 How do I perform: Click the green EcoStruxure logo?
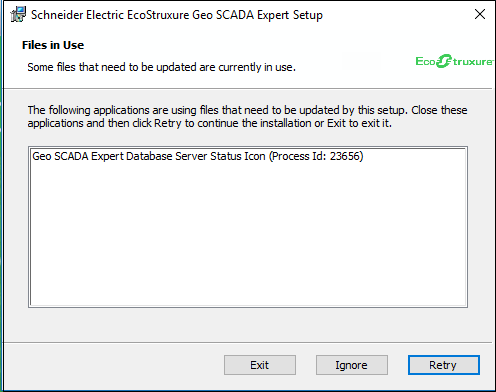454,61
